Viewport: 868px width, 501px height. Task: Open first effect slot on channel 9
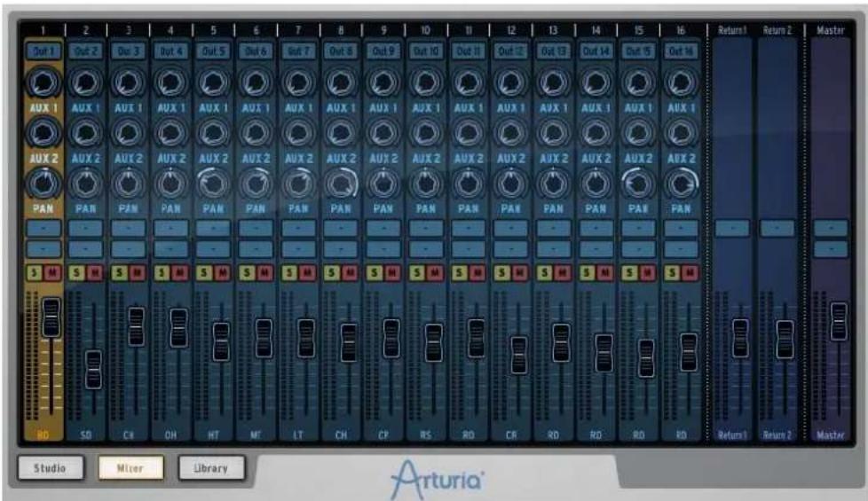pos(383,228)
